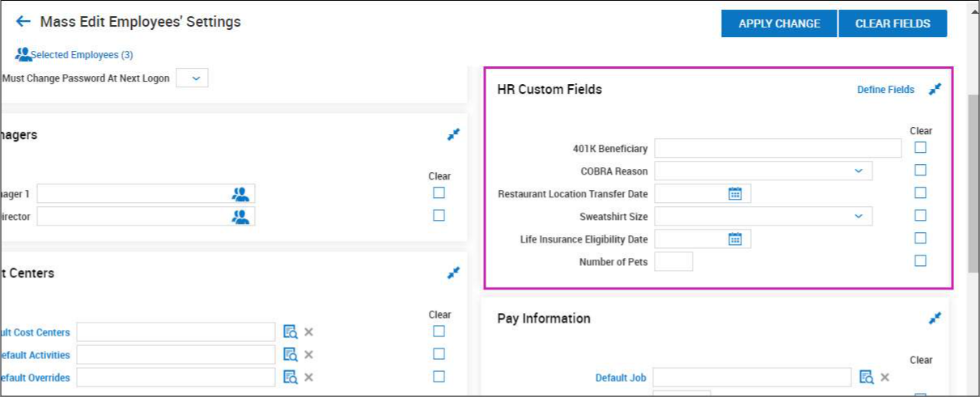The height and width of the screenshot is (397, 980).
Task: Check Clear box for Default Activities
Action: coord(439,353)
